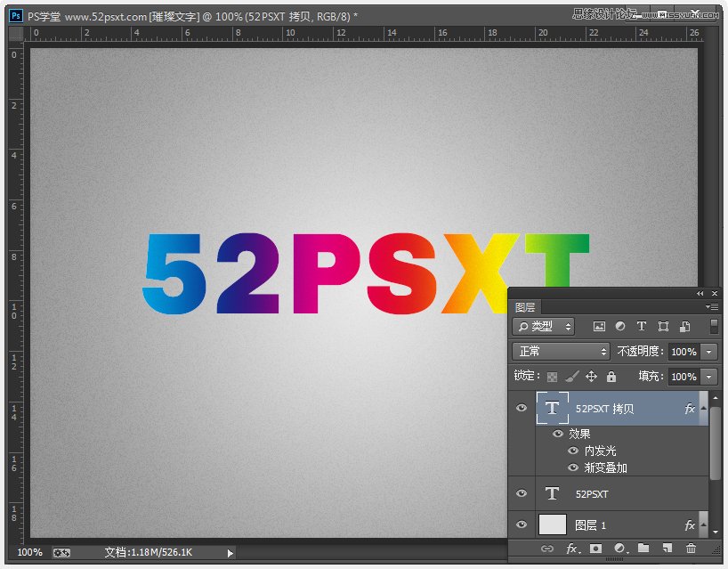Screen dimensions: 728x569
Task: Click the 效果 effects label
Action: click(x=579, y=434)
